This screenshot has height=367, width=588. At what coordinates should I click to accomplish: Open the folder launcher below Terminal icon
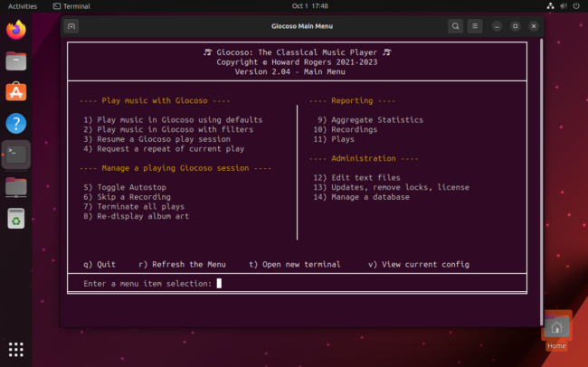tap(15, 186)
